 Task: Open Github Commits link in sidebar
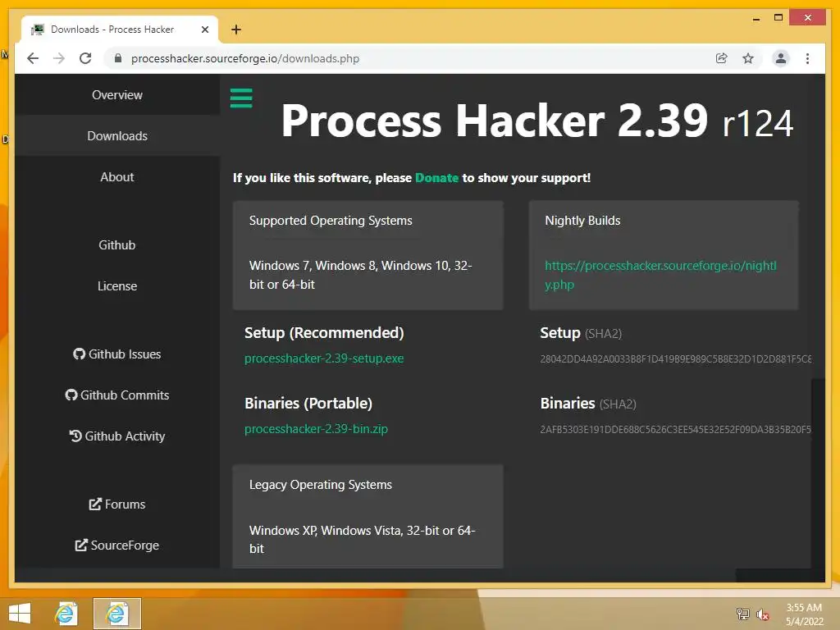coord(116,395)
